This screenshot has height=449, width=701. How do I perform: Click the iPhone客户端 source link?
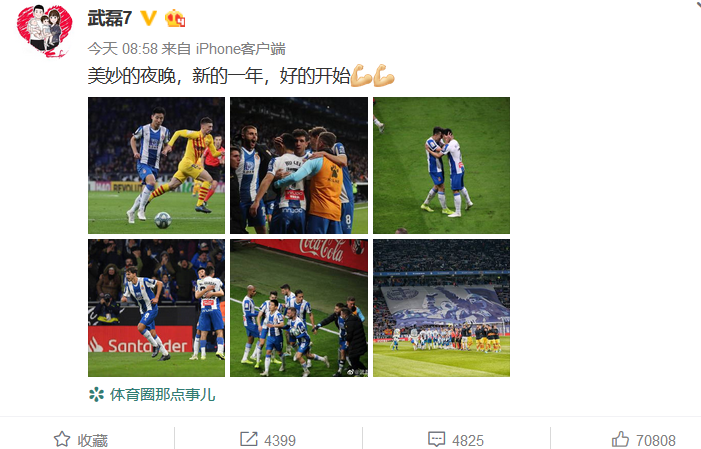[x=241, y=48]
